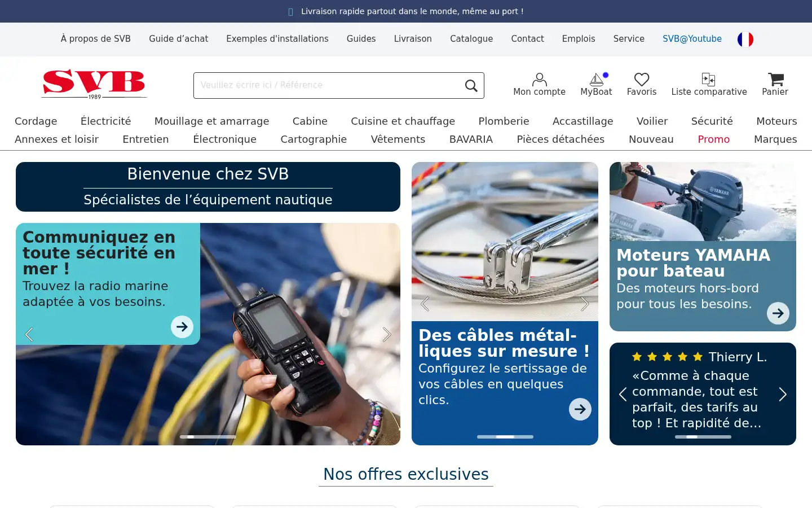Open Exemples d'installations link
The width and height of the screenshot is (812, 508).
coord(277,39)
